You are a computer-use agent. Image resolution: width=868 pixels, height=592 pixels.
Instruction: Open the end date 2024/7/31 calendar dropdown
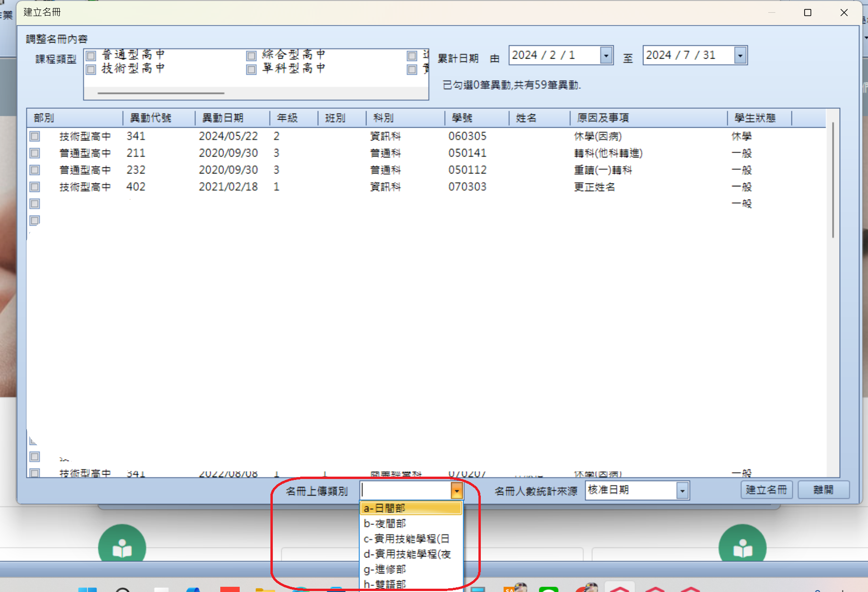click(740, 56)
